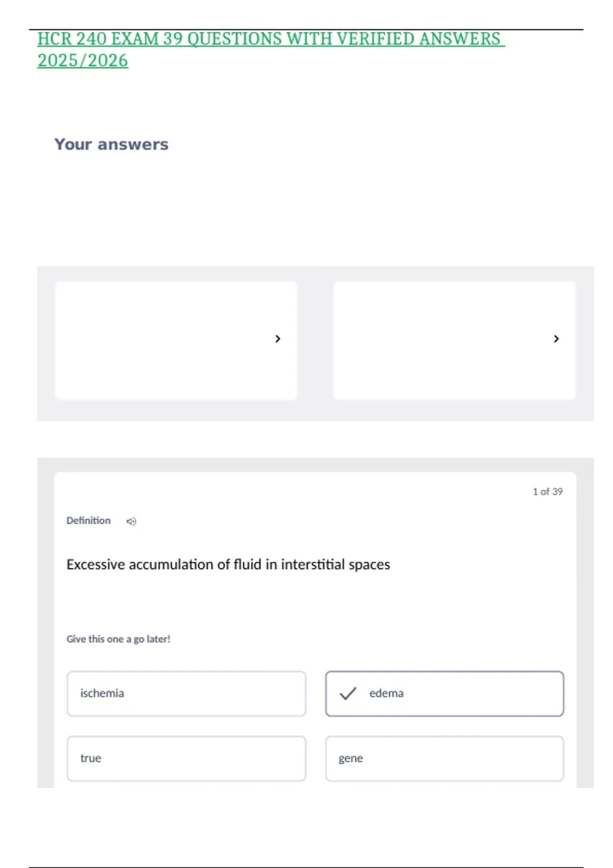Click the Excessive accumulation of fluid question text

(x=228, y=564)
